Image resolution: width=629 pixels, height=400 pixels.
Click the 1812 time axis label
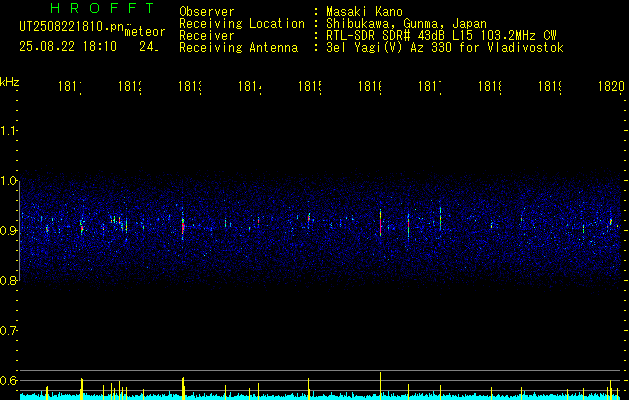[130, 86]
